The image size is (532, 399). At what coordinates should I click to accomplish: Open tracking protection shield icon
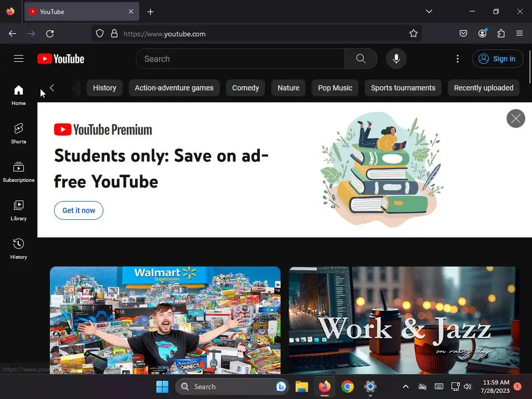click(99, 34)
